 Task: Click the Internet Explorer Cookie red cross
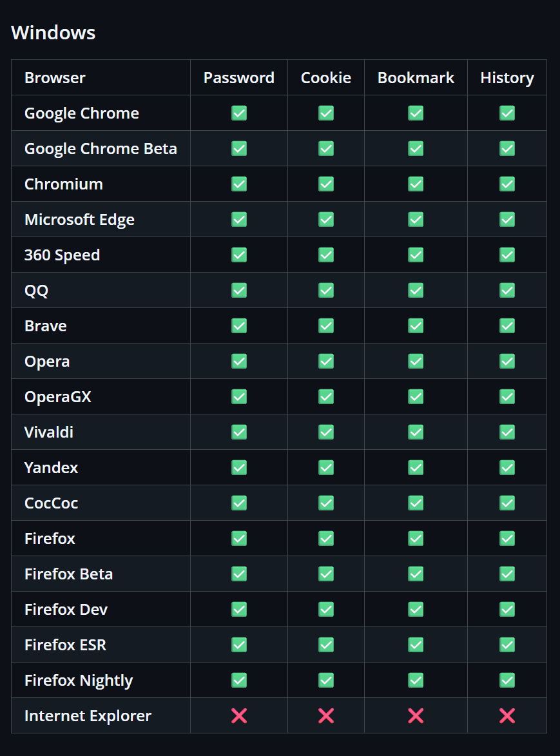tap(326, 715)
